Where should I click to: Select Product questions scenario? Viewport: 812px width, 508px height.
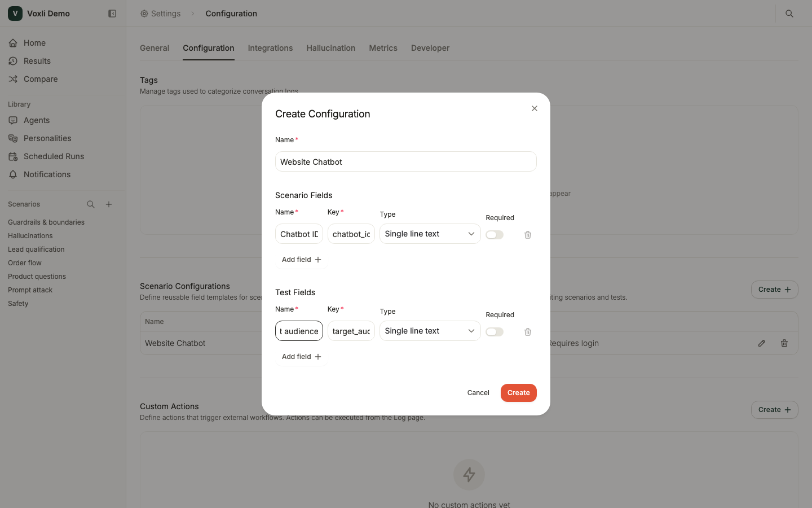37,277
